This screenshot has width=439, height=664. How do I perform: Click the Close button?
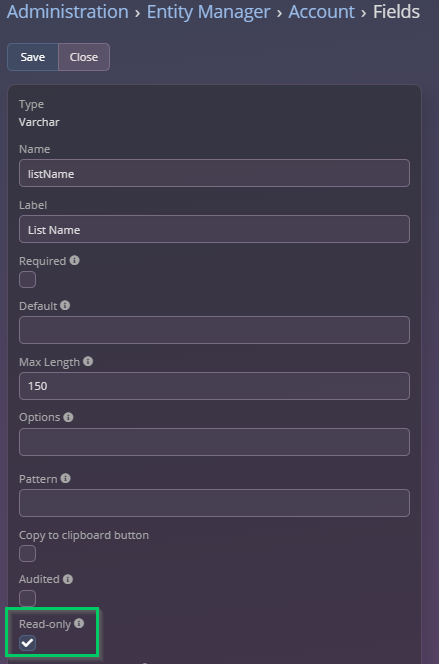[x=84, y=57]
